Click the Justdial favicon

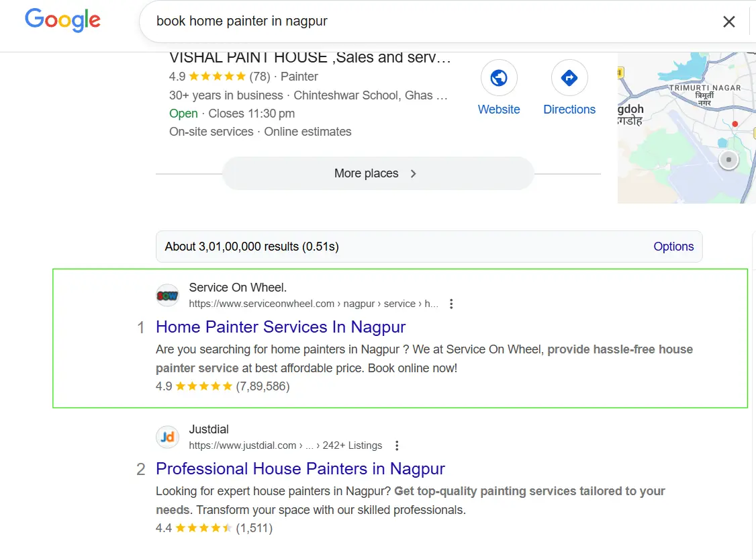tap(167, 437)
